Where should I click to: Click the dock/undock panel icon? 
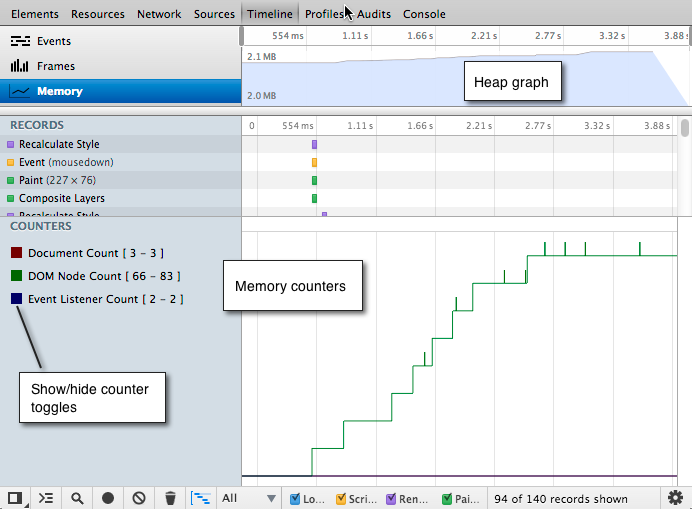tap(15, 497)
